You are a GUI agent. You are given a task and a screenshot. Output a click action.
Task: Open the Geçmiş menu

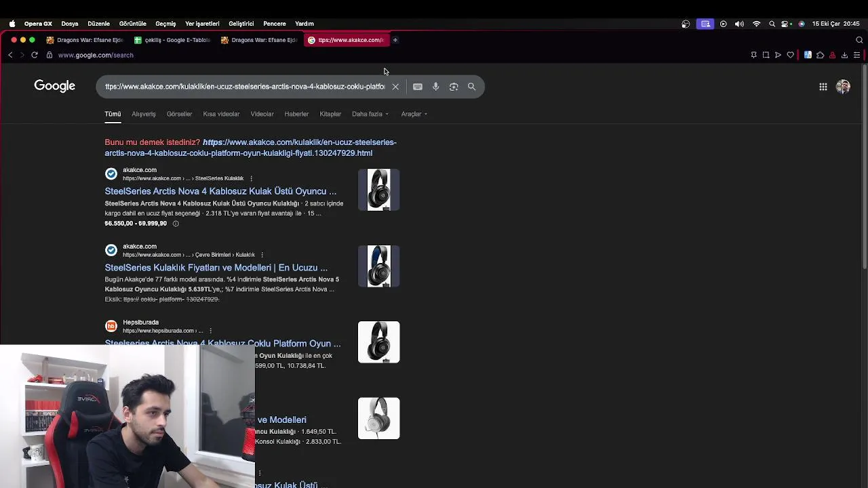click(165, 24)
